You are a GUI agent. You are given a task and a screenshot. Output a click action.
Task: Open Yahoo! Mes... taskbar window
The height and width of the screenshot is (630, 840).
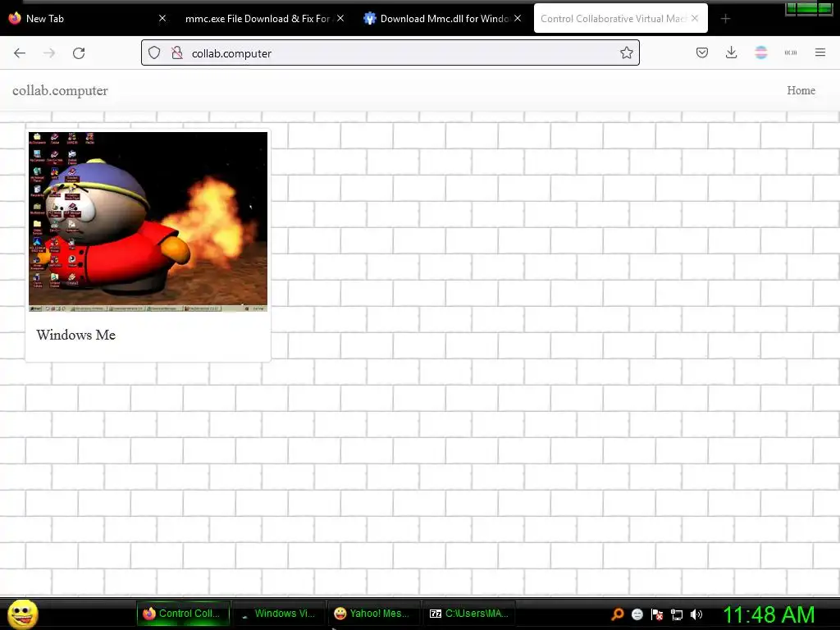373,614
